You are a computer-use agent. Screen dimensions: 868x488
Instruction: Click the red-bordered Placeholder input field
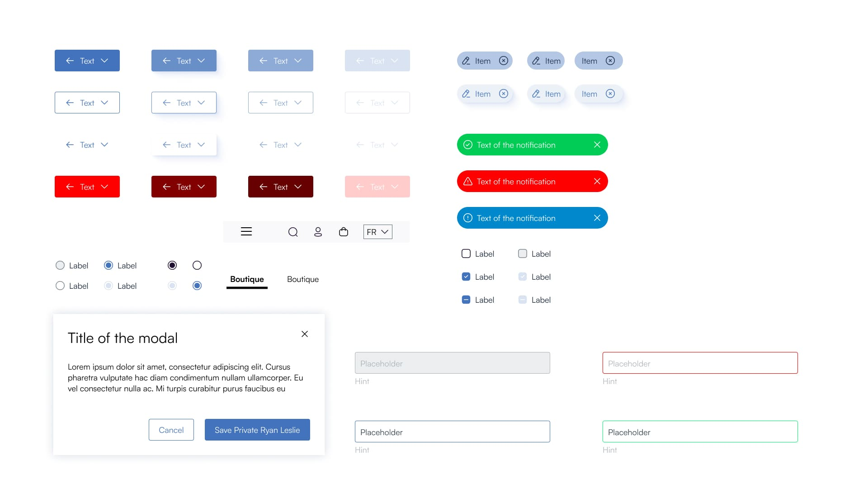(x=700, y=363)
